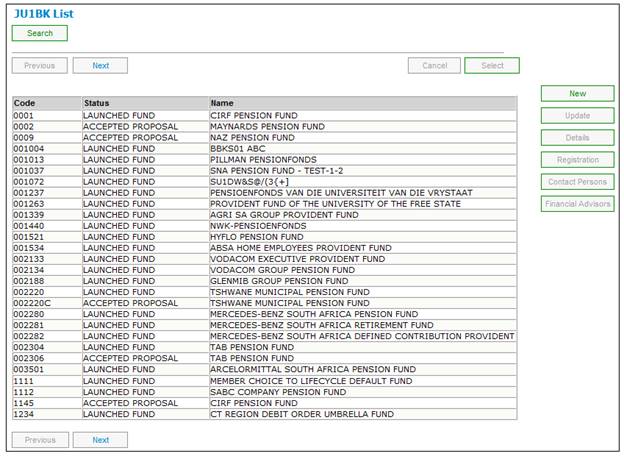Select CT REGION DEBIT ORDER UMBRELLA FUND

pyautogui.click(x=265, y=414)
